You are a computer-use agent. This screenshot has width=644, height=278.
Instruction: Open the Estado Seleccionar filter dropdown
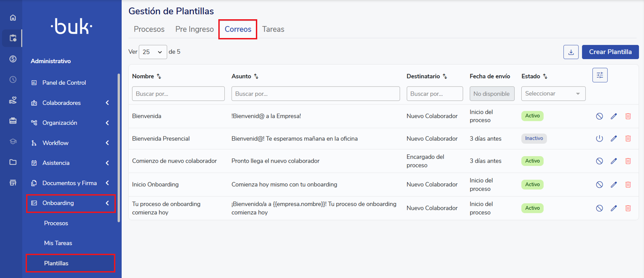(x=553, y=93)
